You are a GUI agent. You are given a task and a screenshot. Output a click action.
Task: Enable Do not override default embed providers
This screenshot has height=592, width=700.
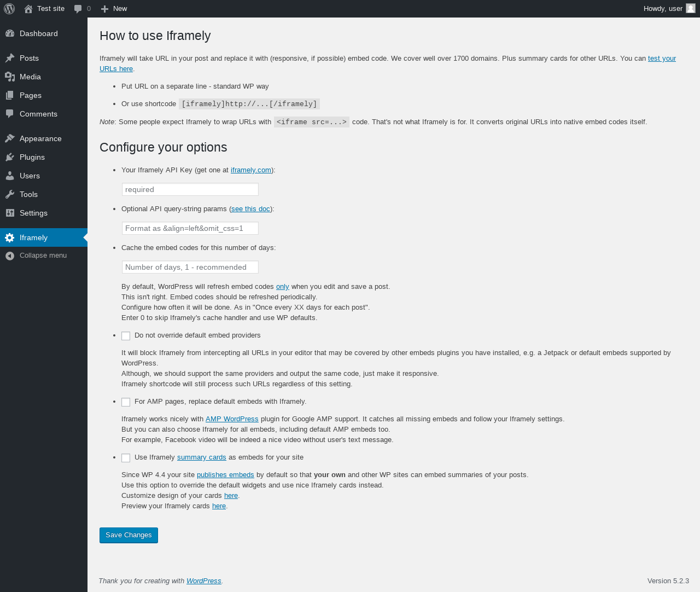coord(126,336)
